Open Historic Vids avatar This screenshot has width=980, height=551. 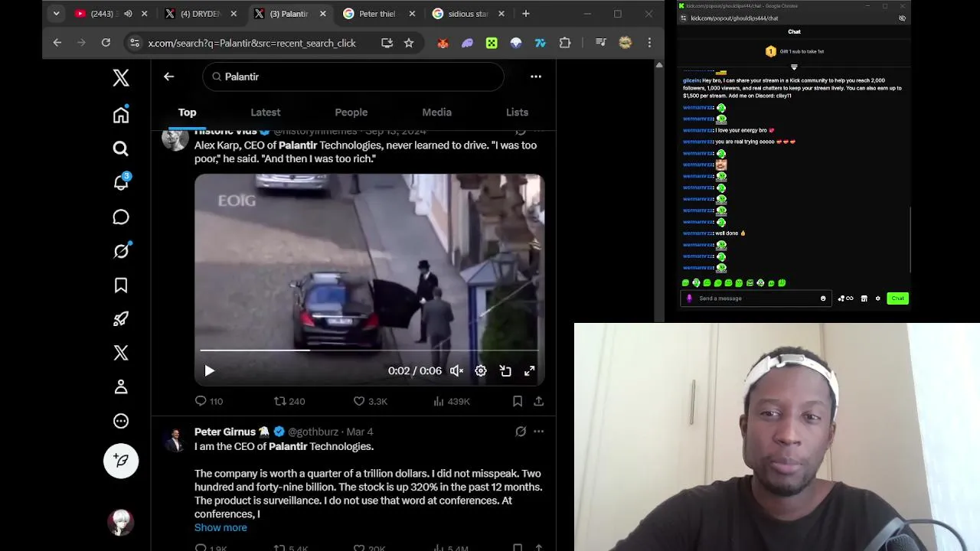click(175, 139)
